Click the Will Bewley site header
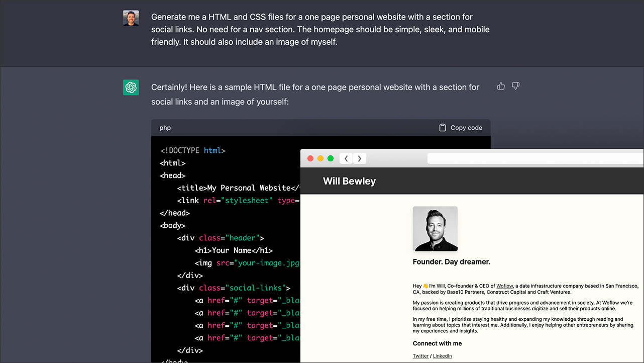Screen dimensions: 644x363 coord(349,181)
